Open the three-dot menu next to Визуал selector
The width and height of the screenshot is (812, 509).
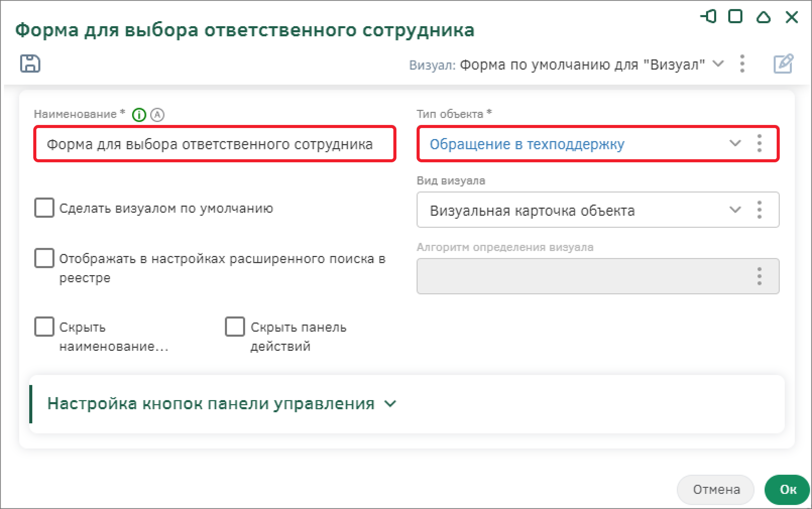(742, 64)
